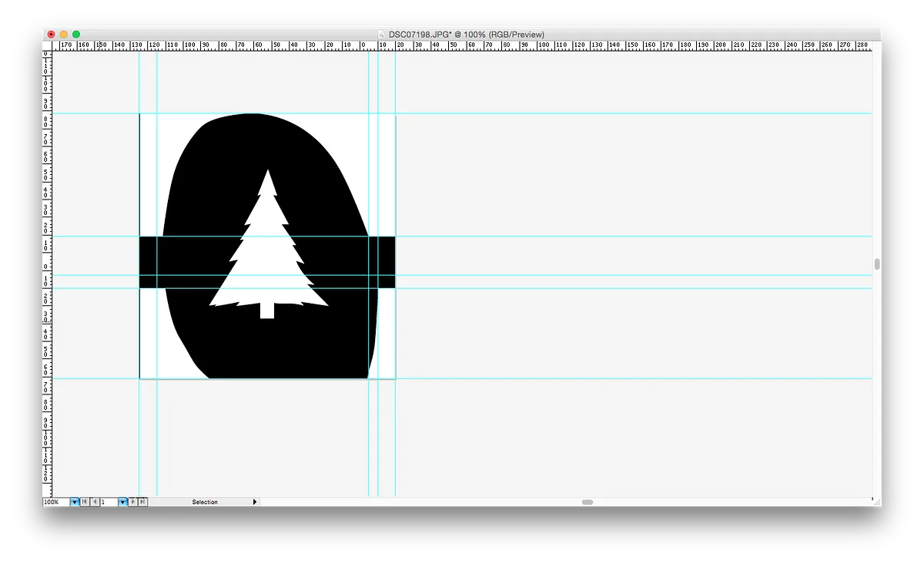This screenshot has height=564, width=924.
Task: Open the artboard number dropdown arrow
Action: [x=122, y=502]
